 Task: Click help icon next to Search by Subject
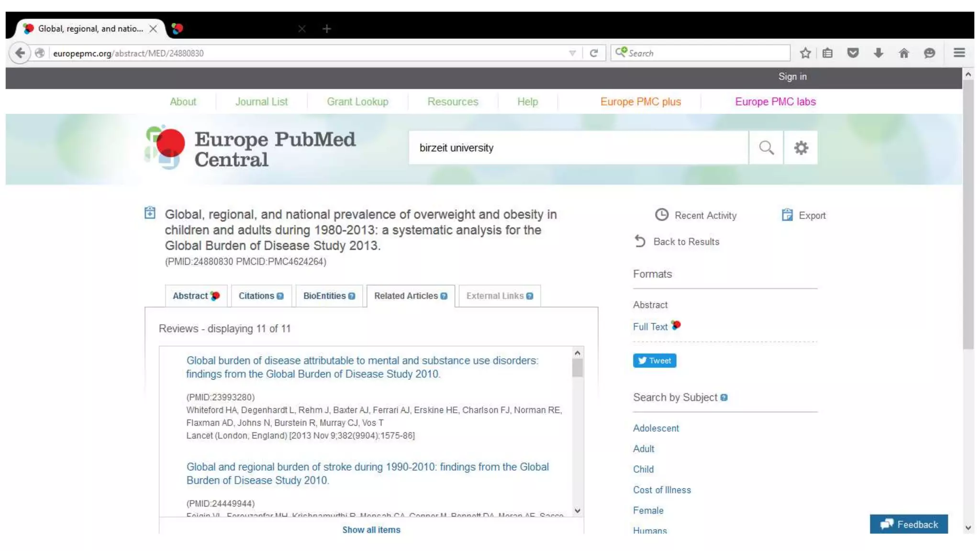point(724,397)
